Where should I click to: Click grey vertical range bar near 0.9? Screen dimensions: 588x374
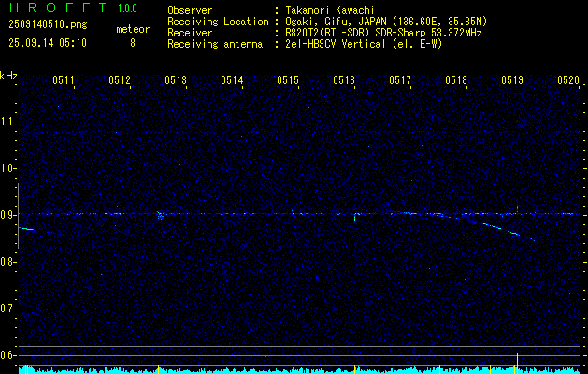coord(18,216)
